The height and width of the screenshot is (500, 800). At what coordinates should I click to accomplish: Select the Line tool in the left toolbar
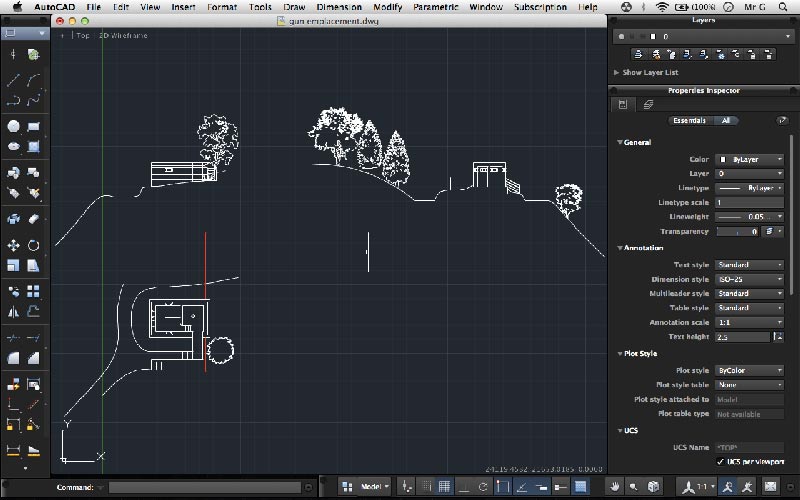(14, 80)
